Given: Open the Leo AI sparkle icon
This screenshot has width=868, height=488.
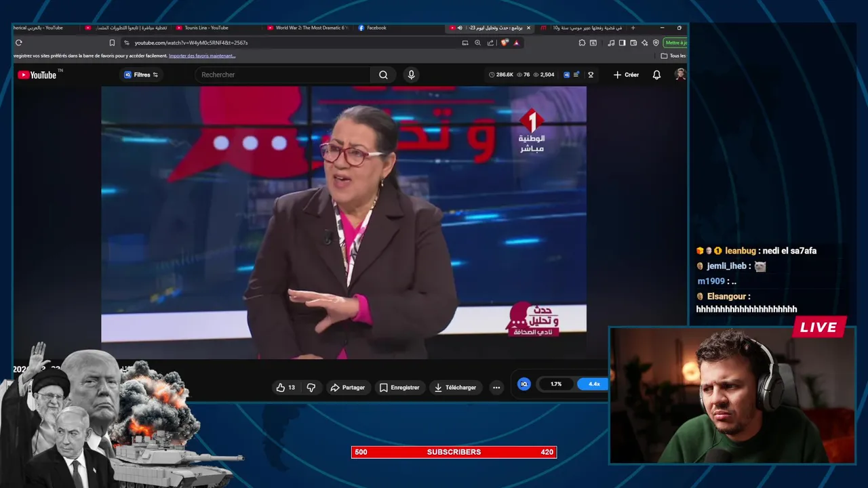Looking at the screenshot, I should coord(644,43).
